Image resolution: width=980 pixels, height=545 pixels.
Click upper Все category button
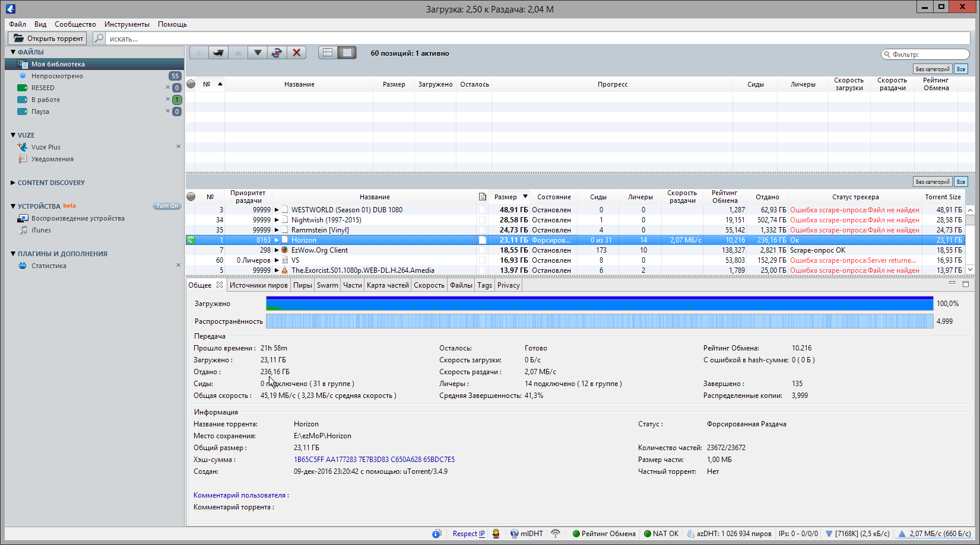[x=961, y=69]
